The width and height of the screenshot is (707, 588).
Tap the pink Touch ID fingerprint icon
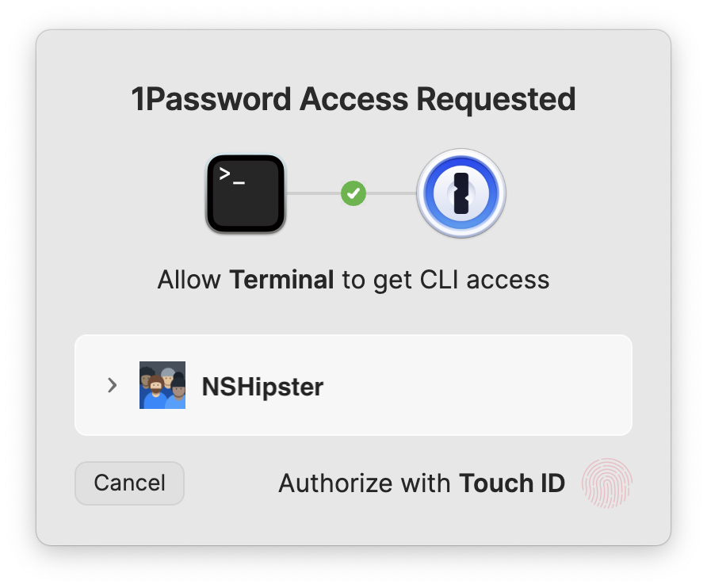606,483
